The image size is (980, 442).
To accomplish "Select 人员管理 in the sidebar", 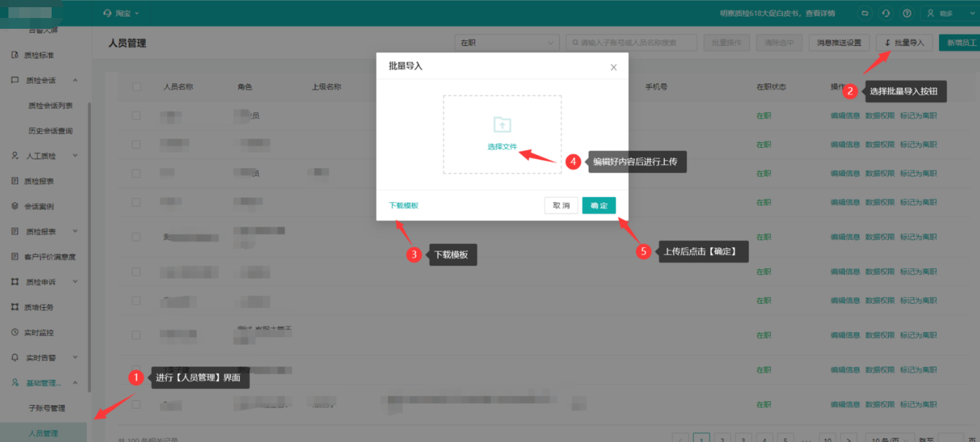I will 43,432.
